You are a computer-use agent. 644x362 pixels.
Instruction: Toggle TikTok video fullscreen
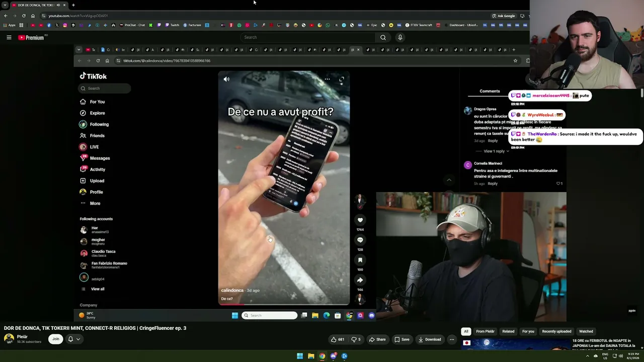point(342,79)
